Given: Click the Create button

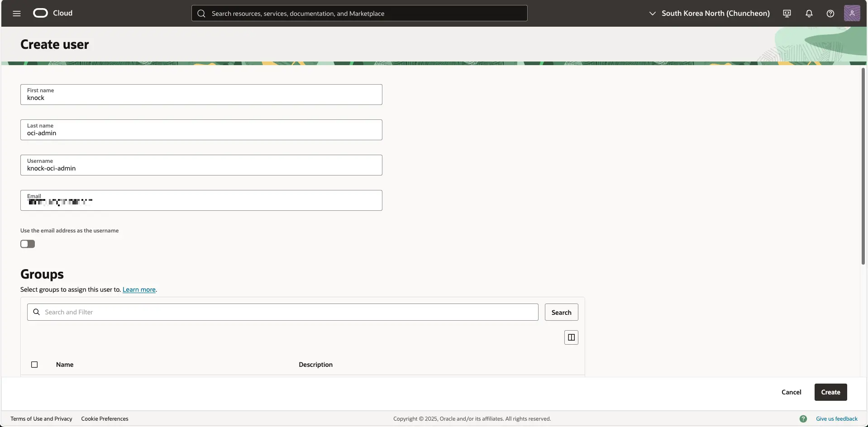Looking at the screenshot, I should coord(830,392).
